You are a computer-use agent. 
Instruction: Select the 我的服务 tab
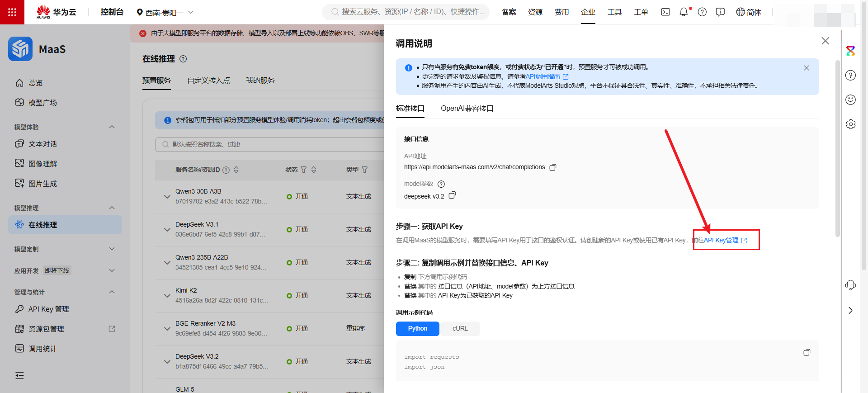tap(260, 80)
